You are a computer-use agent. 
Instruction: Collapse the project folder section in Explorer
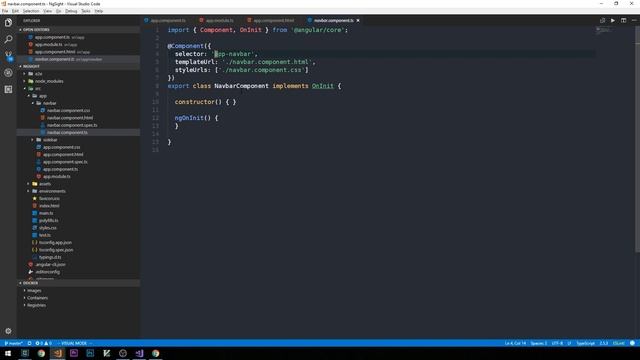[x=78, y=66]
